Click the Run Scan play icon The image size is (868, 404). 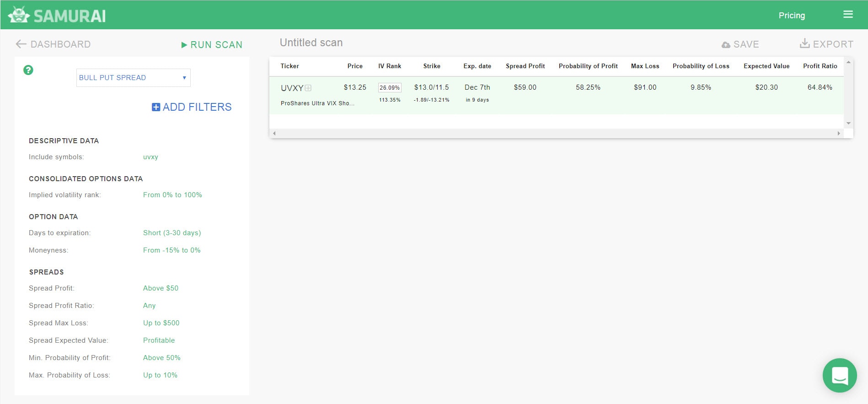[184, 45]
